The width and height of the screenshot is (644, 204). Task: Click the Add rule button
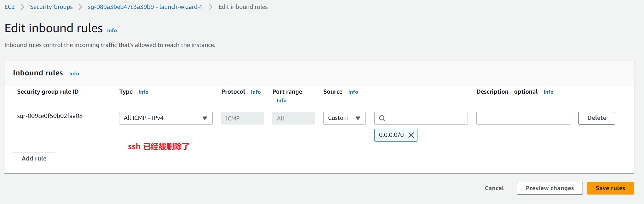click(x=34, y=159)
